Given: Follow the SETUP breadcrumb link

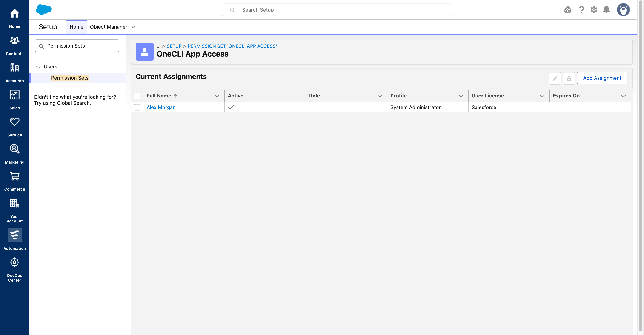Looking at the screenshot, I should [x=174, y=46].
